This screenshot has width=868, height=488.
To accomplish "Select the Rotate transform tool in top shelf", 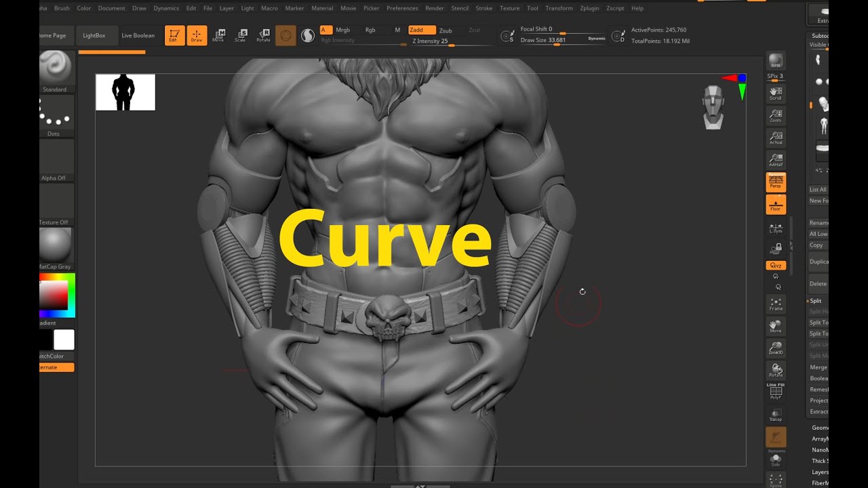I will coord(263,35).
